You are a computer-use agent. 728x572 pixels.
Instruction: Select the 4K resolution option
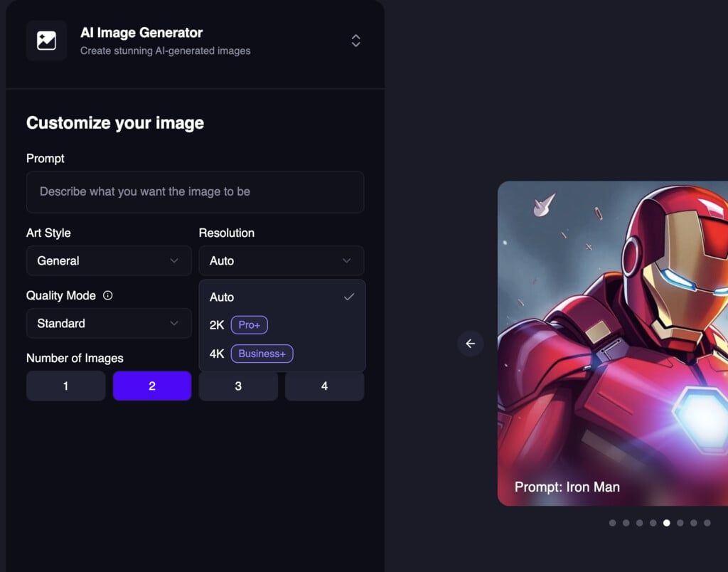point(282,354)
